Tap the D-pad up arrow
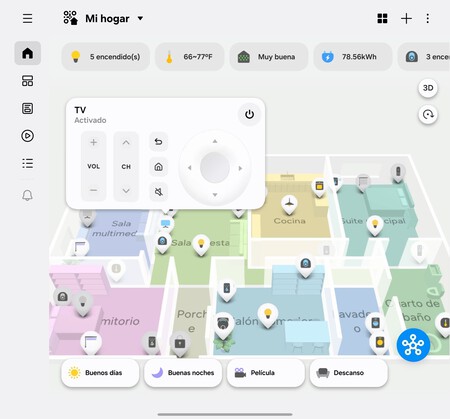The width and height of the screenshot is (450, 419). point(215,141)
